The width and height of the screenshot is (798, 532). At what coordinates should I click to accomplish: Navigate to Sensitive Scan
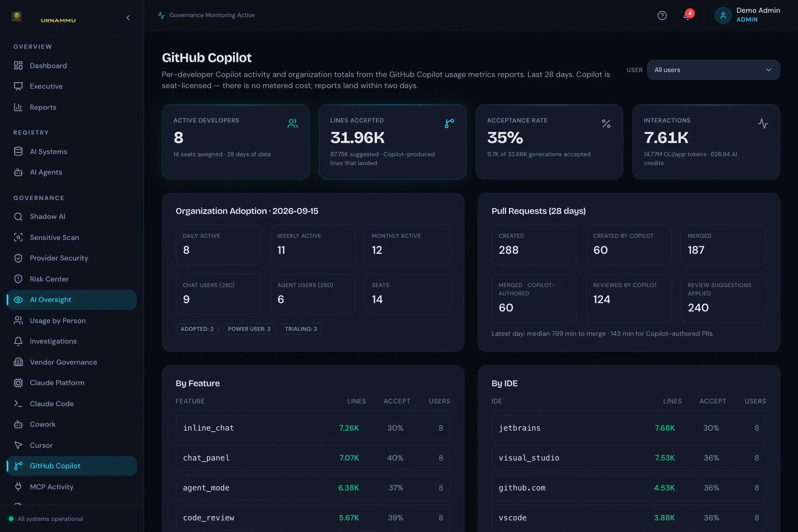(x=71, y=237)
